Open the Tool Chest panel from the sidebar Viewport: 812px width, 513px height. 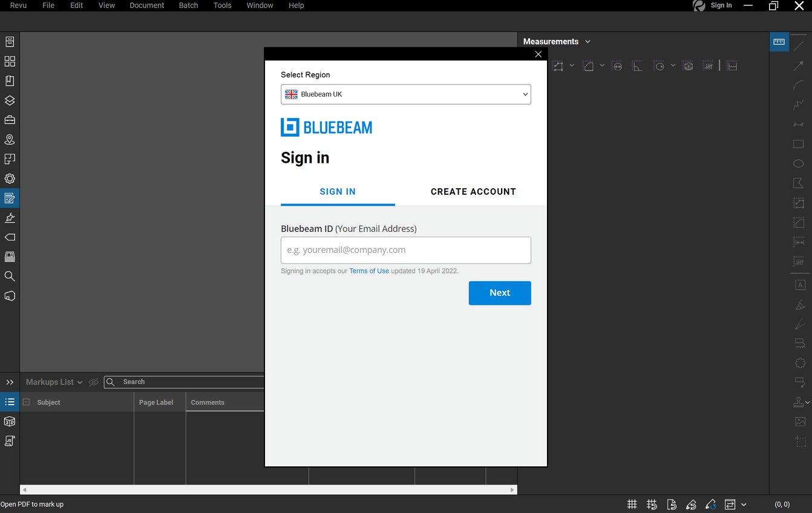tap(9, 120)
